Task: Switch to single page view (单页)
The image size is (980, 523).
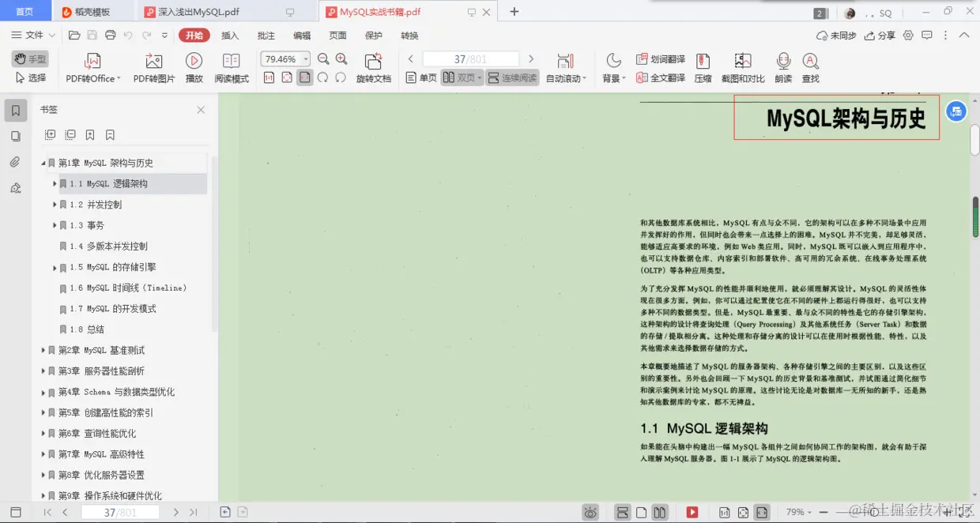Action: 421,77
